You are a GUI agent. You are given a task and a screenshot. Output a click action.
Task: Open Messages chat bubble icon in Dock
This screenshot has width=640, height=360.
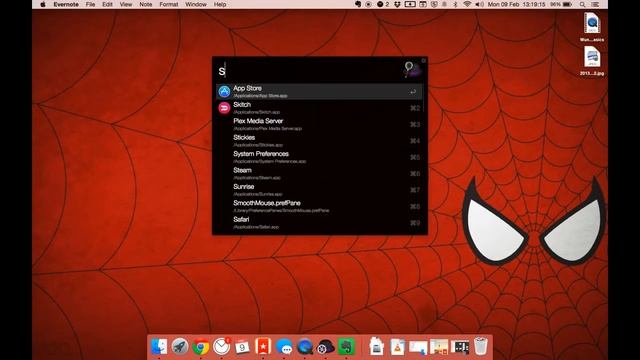(x=284, y=347)
